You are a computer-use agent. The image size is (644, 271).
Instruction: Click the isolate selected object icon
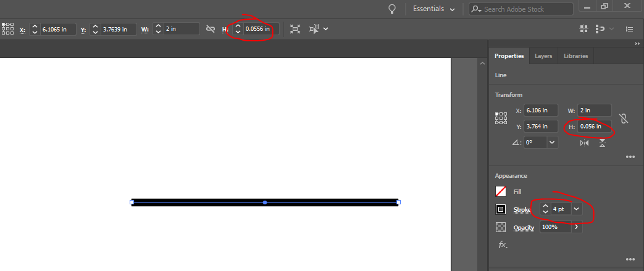(x=315, y=29)
